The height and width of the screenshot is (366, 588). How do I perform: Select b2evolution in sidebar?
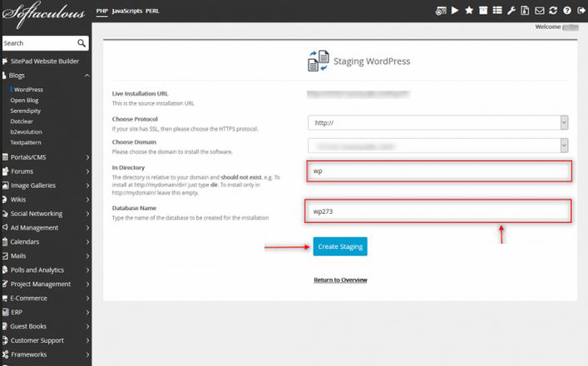pos(27,131)
